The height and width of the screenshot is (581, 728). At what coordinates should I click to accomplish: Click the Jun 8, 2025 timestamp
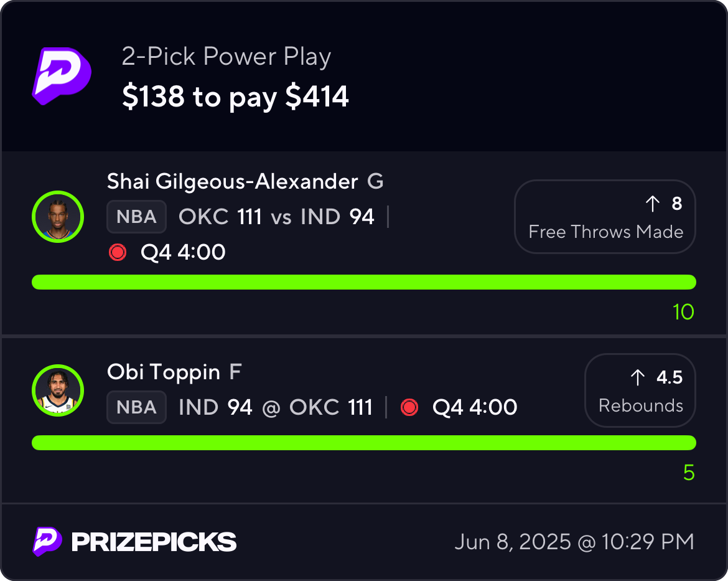[574, 542]
